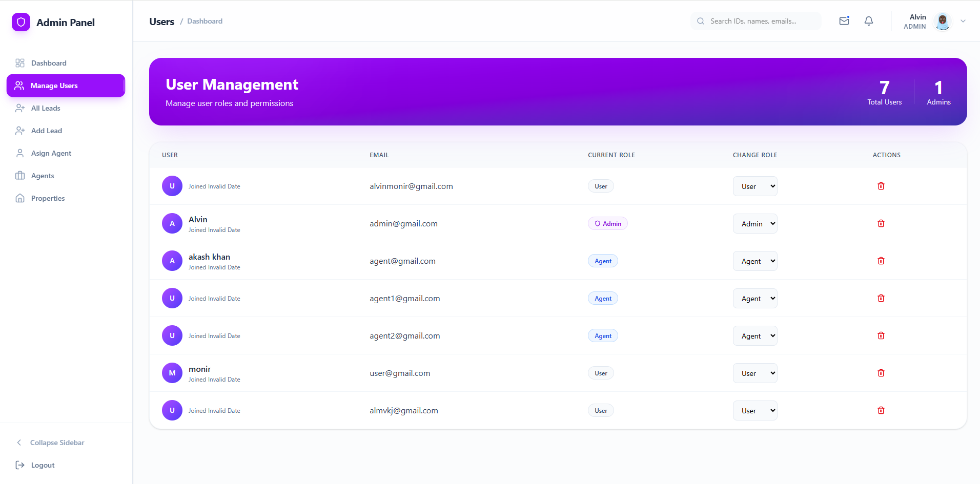This screenshot has height=484, width=980.
Task: Open the Dashboard from the sidebar
Action: pyautogui.click(x=48, y=62)
